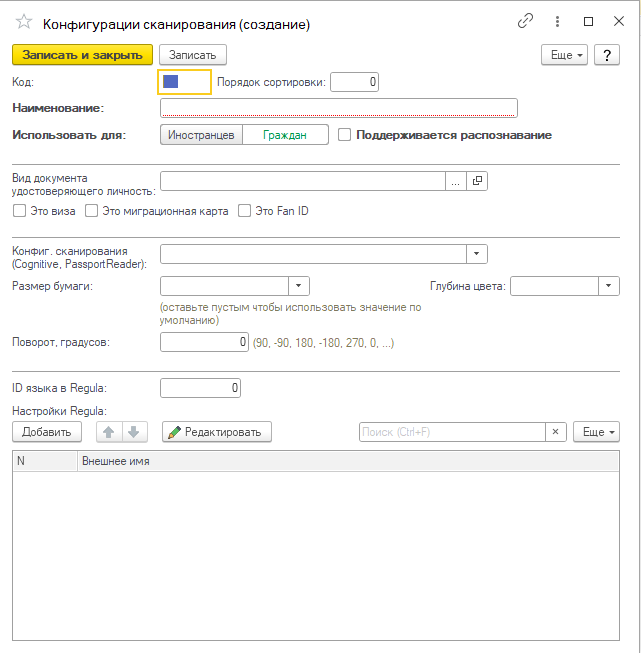Open the three-dot window menu
Image resolution: width=641 pixels, height=653 pixels.
(557, 21)
